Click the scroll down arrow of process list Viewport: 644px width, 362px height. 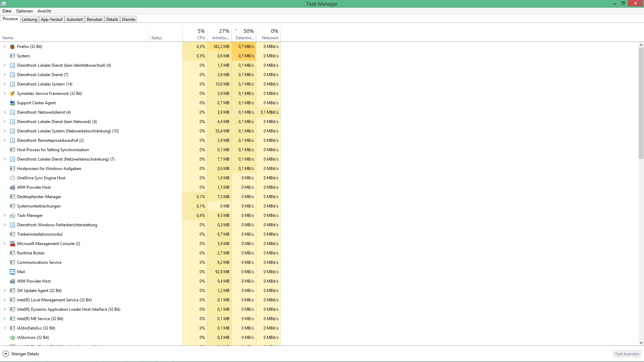641,343
